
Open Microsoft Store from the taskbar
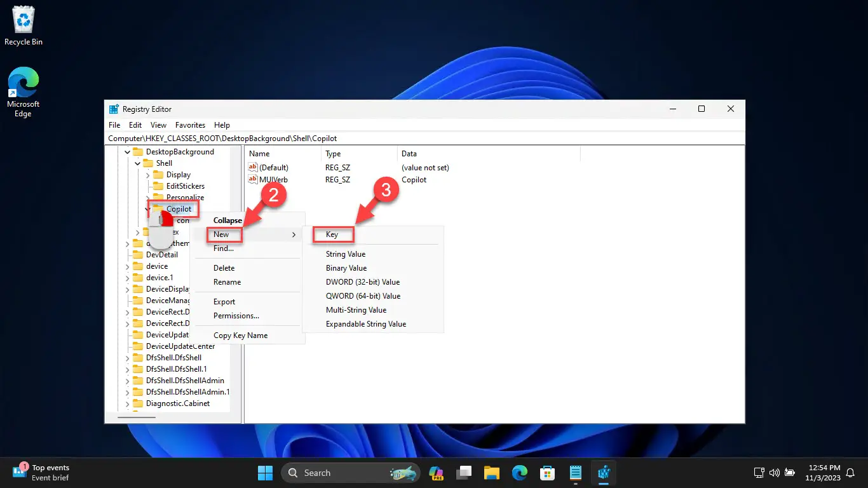click(548, 473)
